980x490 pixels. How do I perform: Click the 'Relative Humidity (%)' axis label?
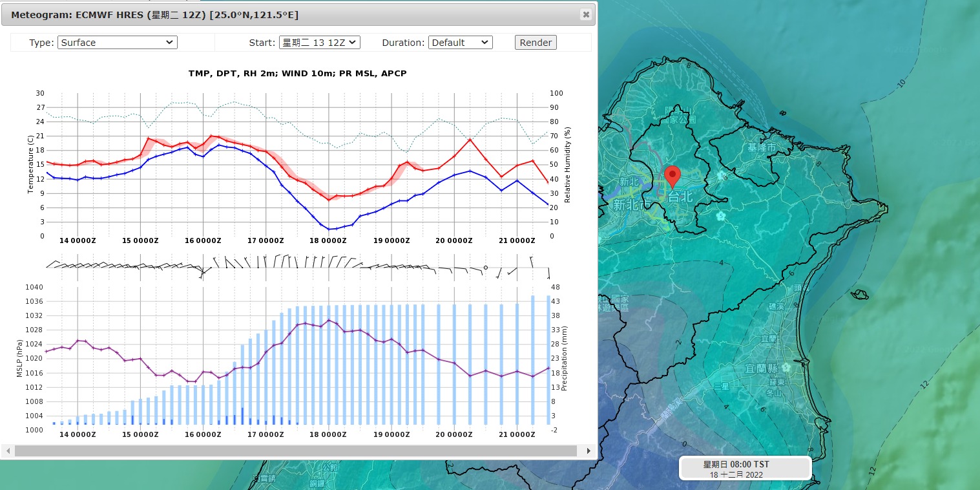(568, 165)
